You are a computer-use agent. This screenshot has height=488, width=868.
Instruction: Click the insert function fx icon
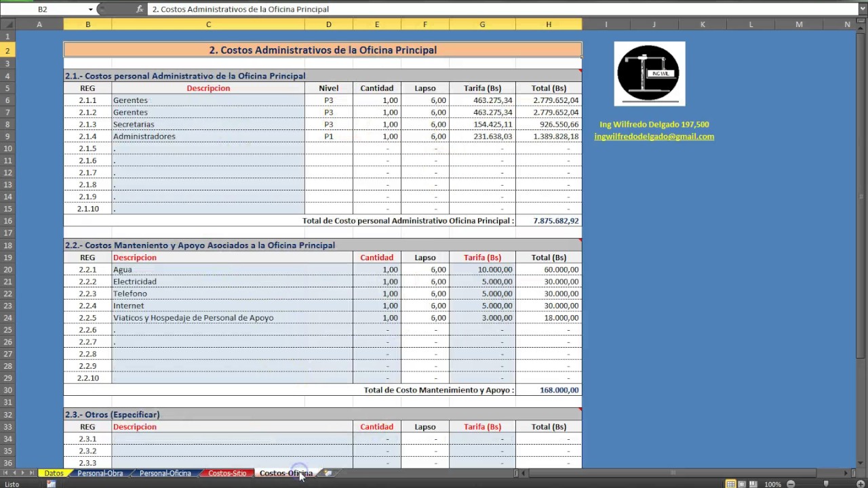140,9
